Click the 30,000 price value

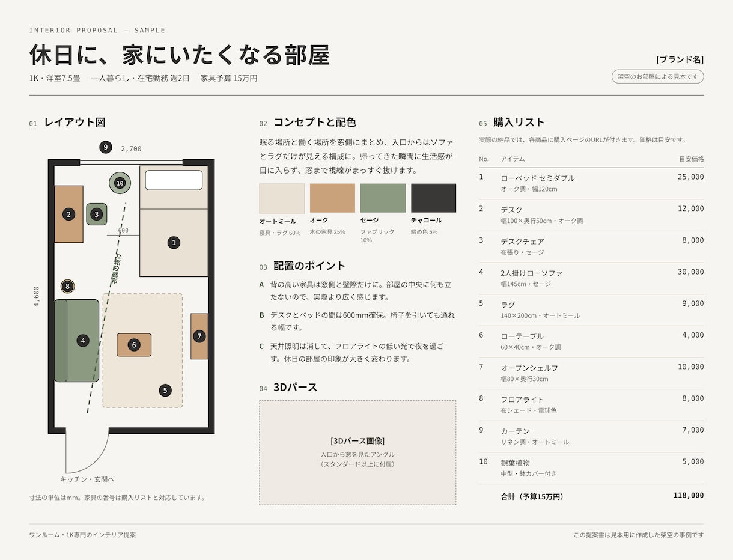(x=690, y=272)
